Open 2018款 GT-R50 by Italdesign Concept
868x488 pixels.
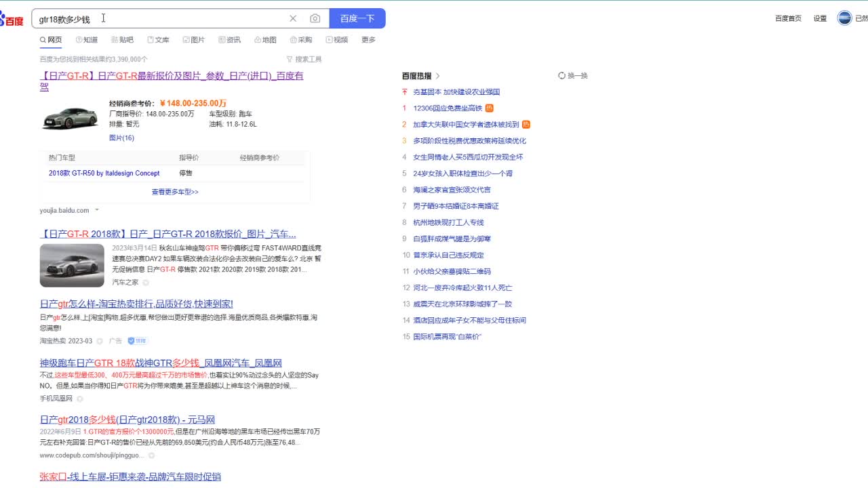click(x=104, y=174)
